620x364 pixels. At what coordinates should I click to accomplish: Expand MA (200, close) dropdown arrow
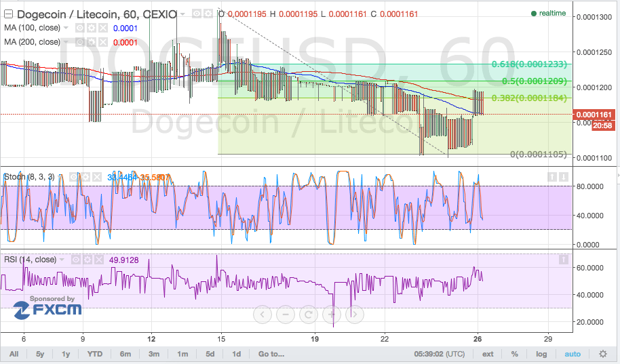click(66, 42)
